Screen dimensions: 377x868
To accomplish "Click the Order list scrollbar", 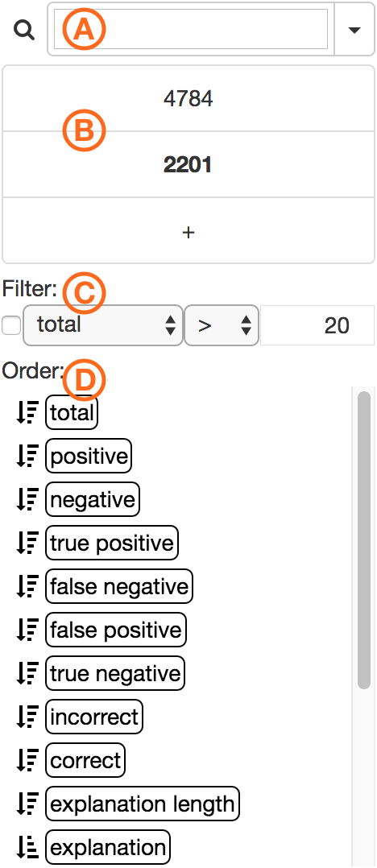I will click(x=364, y=539).
